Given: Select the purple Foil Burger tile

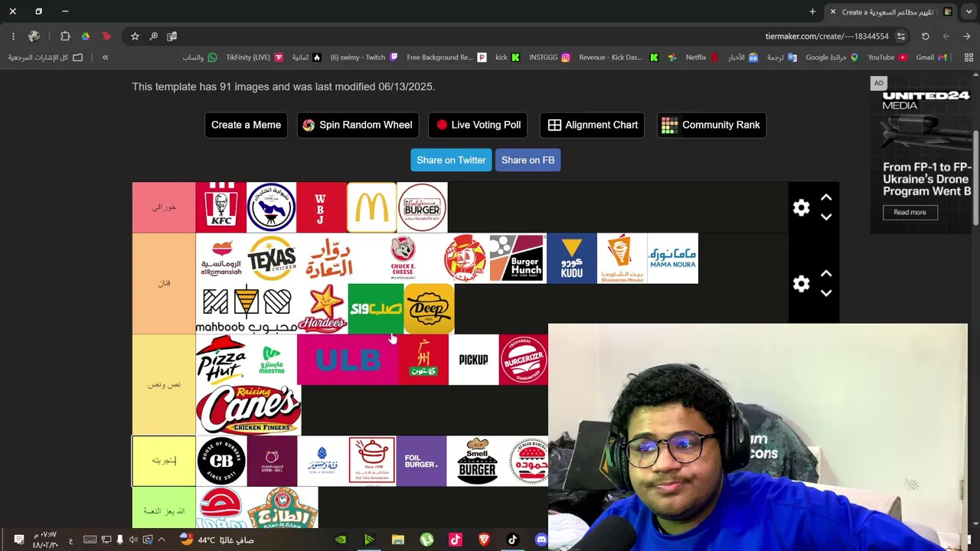Looking at the screenshot, I should (421, 461).
